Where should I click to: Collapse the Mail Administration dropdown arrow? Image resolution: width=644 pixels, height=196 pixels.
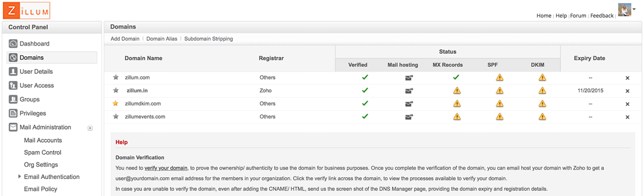[x=90, y=128]
